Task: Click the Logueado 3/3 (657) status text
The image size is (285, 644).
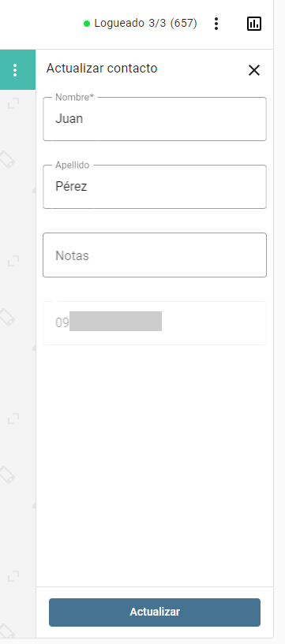Action: (x=145, y=24)
